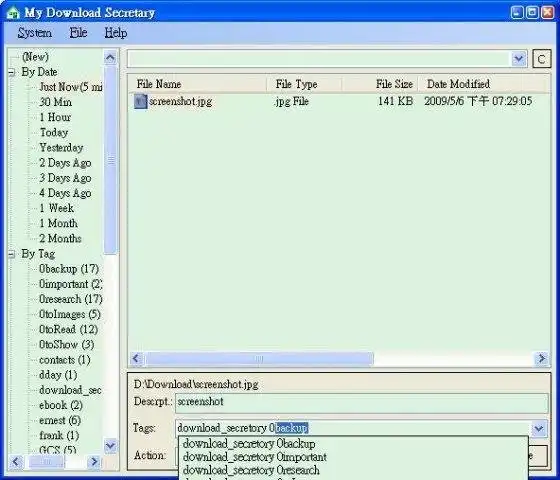
Task: Select the ebook (2) tag
Action: click(x=61, y=405)
